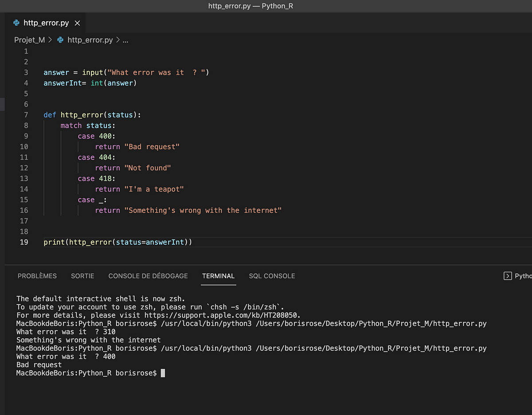Click the window title 'http_error.py — Python_R'
The height and width of the screenshot is (415, 532).
[250, 6]
